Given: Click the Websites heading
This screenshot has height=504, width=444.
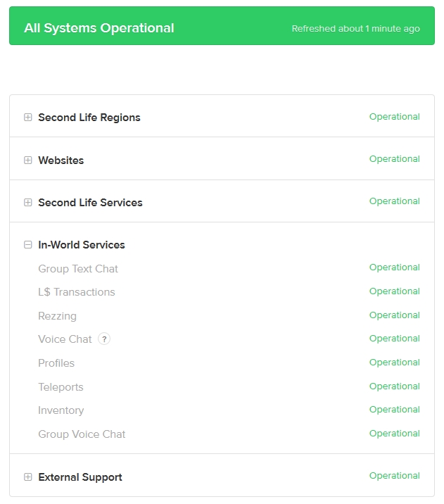Looking at the screenshot, I should tap(61, 160).
